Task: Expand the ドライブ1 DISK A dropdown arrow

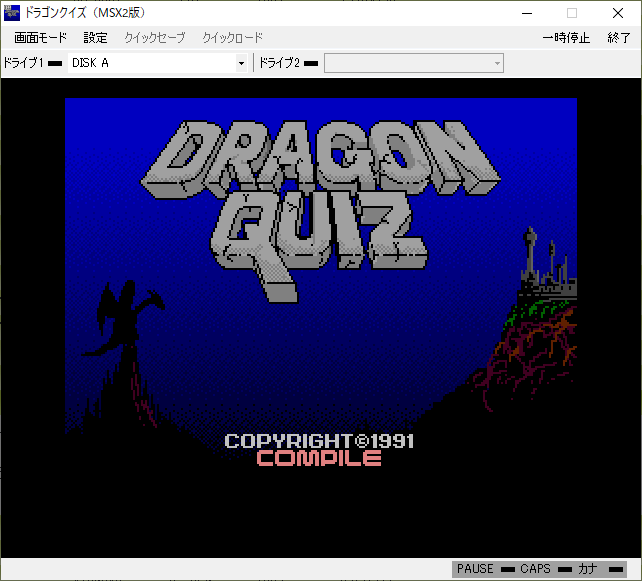Action: (241, 63)
